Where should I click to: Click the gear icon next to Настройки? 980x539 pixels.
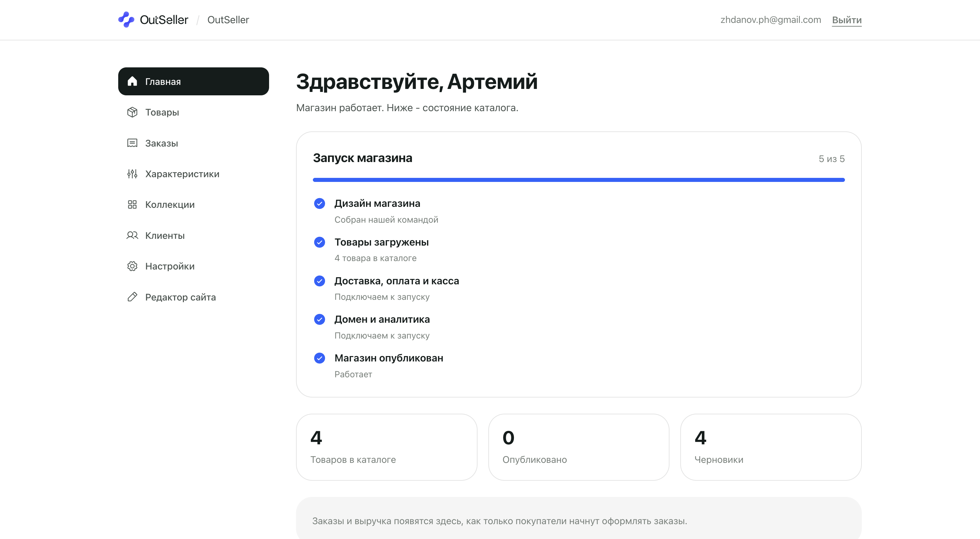(x=132, y=266)
